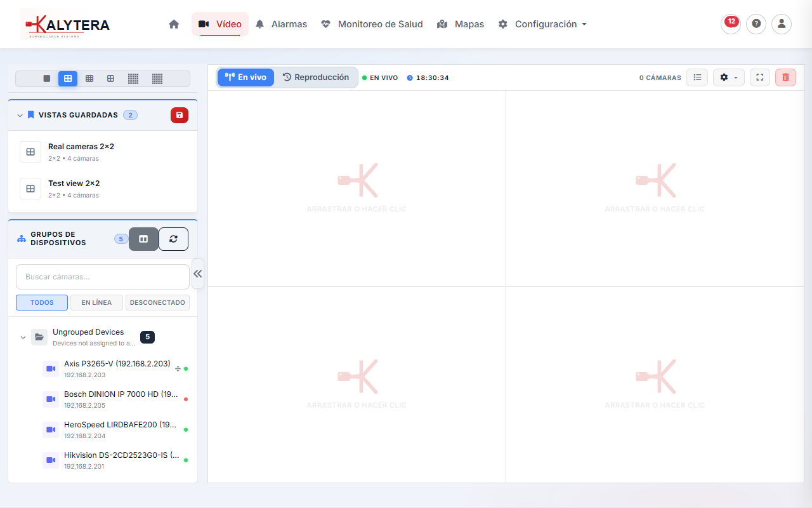Screen dimensions: 812x508
Task: Collapse the Vistas Guardadas section
Action: click(20, 116)
